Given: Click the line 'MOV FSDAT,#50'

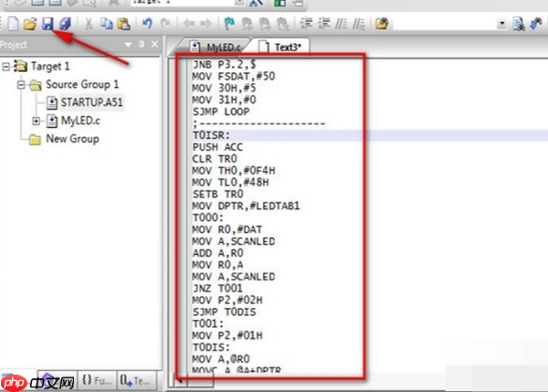Looking at the screenshot, I should tap(234, 76).
